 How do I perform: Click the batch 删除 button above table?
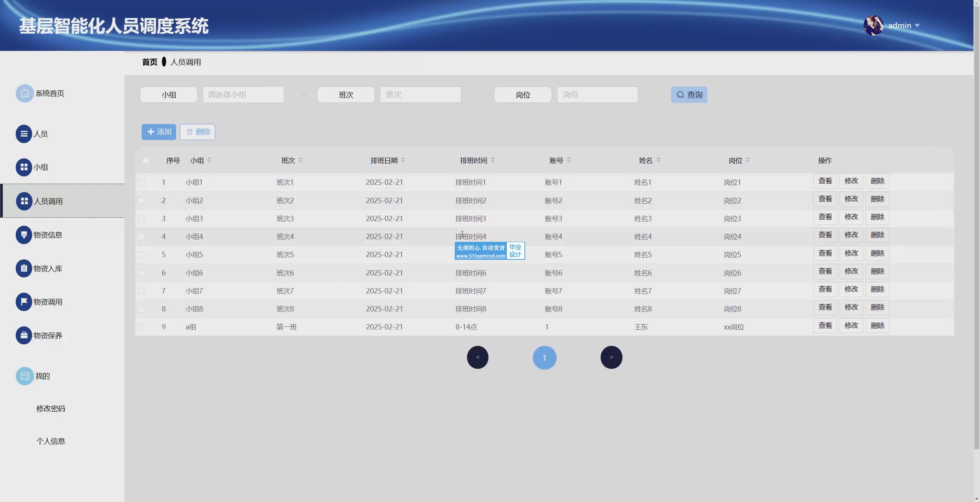coord(198,132)
